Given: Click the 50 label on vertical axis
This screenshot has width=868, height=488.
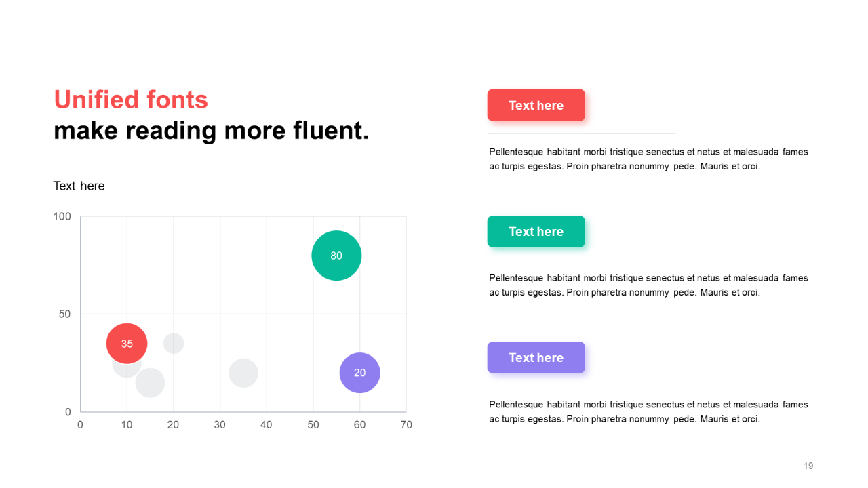Looking at the screenshot, I should [66, 314].
